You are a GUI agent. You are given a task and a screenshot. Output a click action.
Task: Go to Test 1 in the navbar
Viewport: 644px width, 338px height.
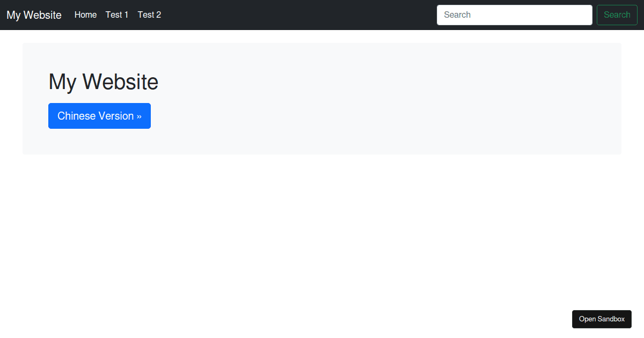[x=116, y=14]
